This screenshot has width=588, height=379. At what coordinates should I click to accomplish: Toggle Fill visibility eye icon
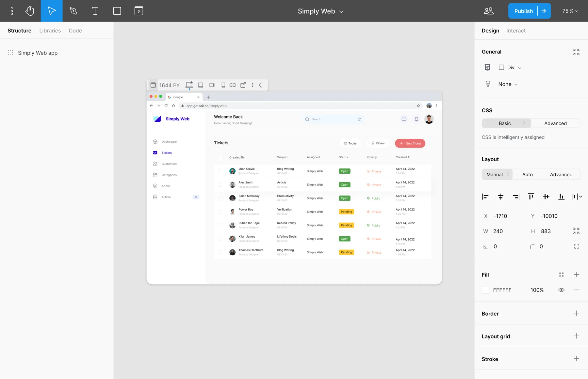pyautogui.click(x=561, y=290)
